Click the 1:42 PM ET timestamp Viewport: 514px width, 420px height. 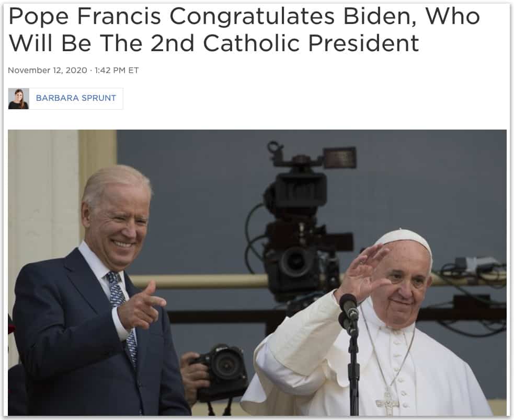pos(117,71)
